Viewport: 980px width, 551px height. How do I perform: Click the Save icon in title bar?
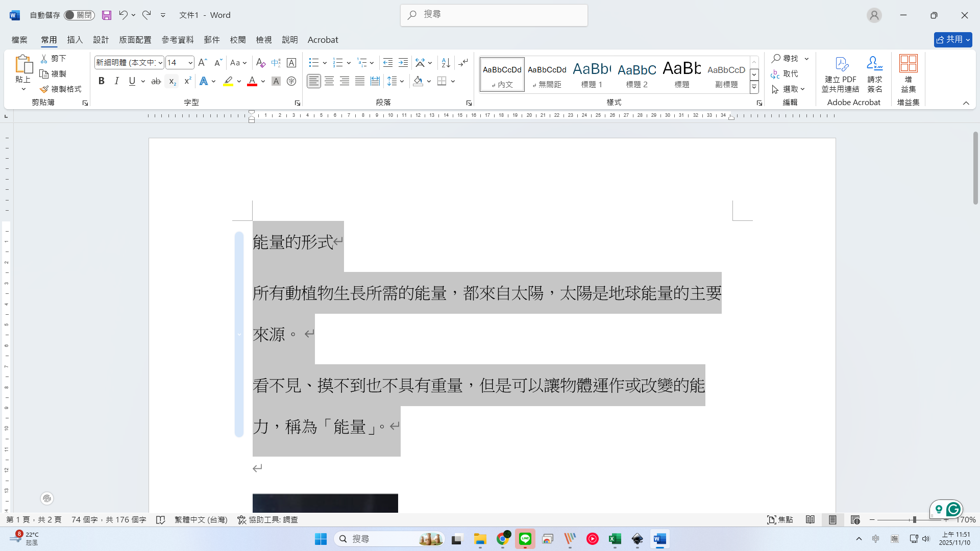coord(106,15)
